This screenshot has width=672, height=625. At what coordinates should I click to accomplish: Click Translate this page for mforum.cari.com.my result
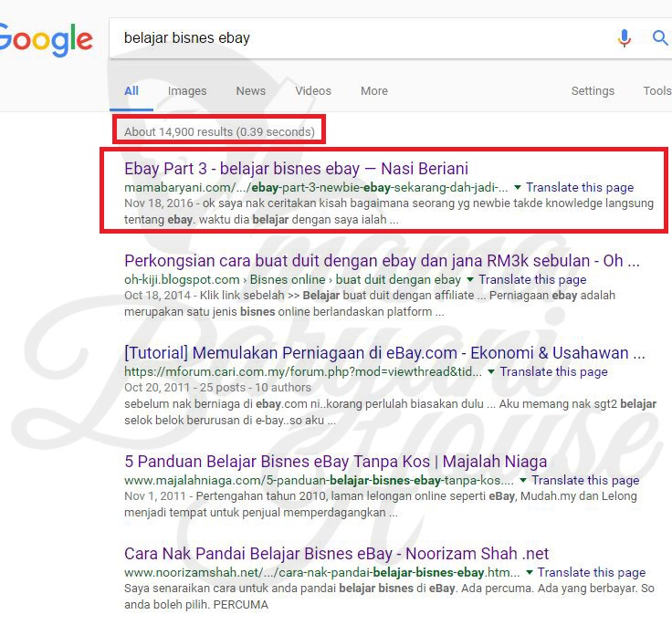point(553,371)
